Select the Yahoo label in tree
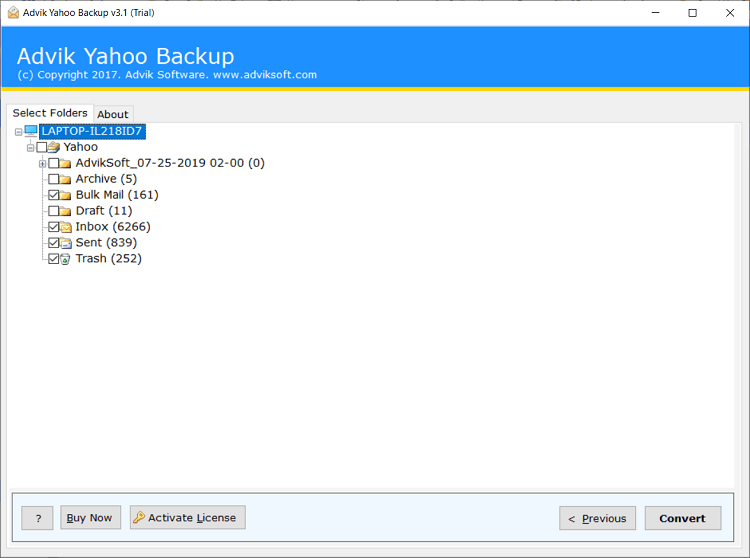The width and height of the screenshot is (750, 558). click(80, 147)
